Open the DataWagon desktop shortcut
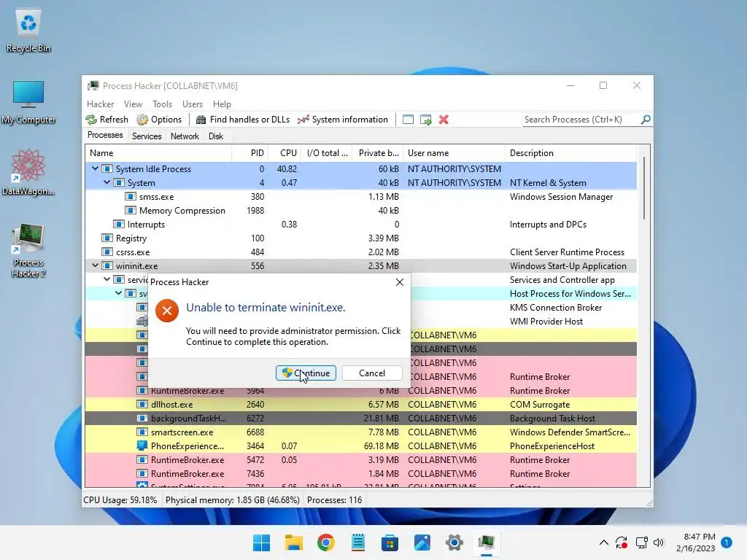Screen dimensions: 747x560 coord(28,173)
